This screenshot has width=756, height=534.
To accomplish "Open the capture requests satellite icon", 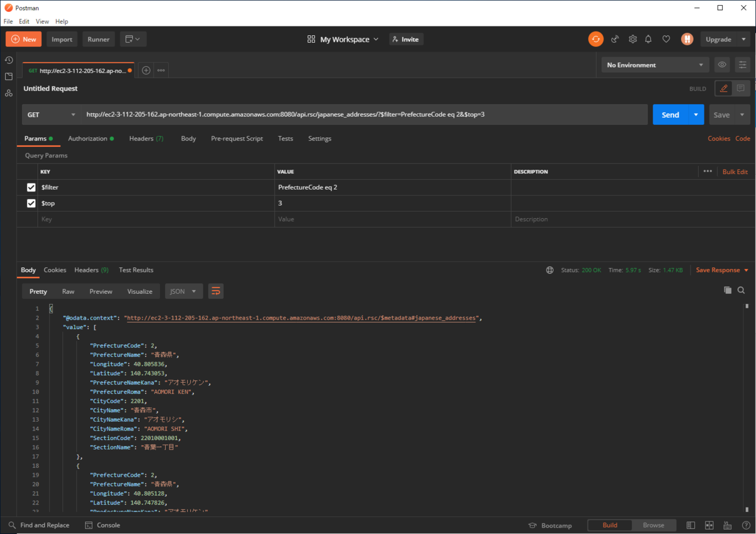I will [x=615, y=39].
